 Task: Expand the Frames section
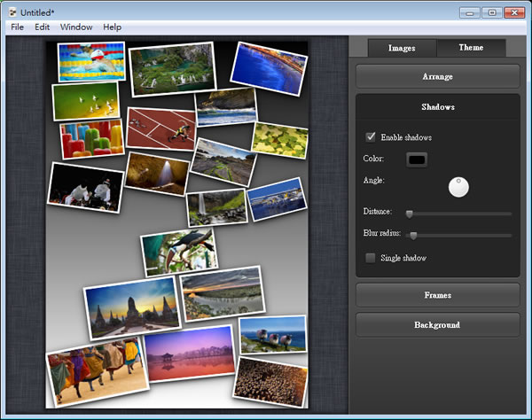[438, 295]
